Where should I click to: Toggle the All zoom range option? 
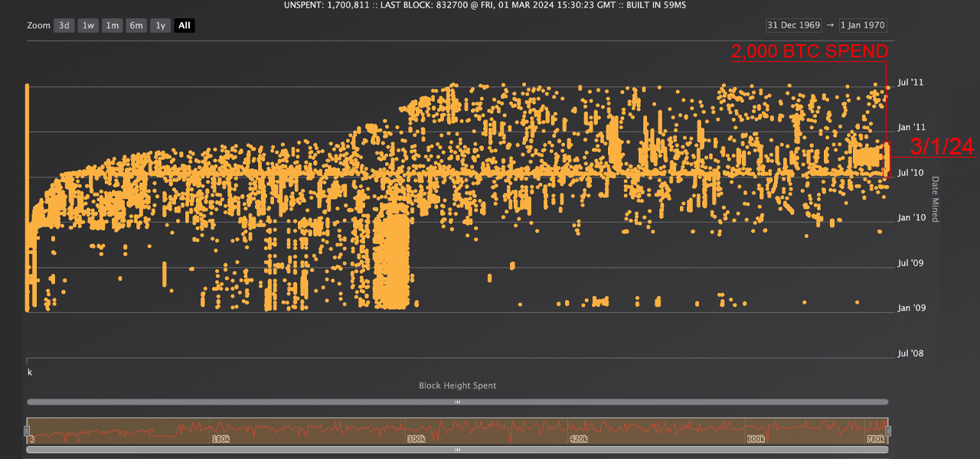tap(184, 25)
